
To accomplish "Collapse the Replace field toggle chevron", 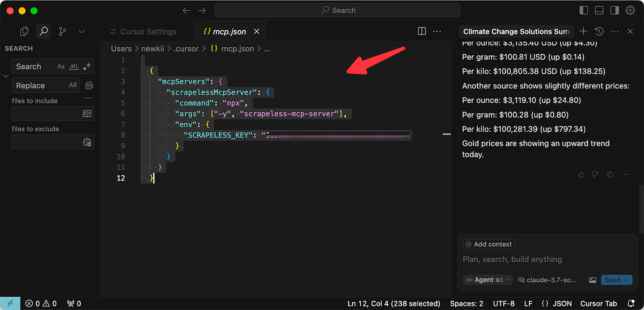I will (6, 76).
